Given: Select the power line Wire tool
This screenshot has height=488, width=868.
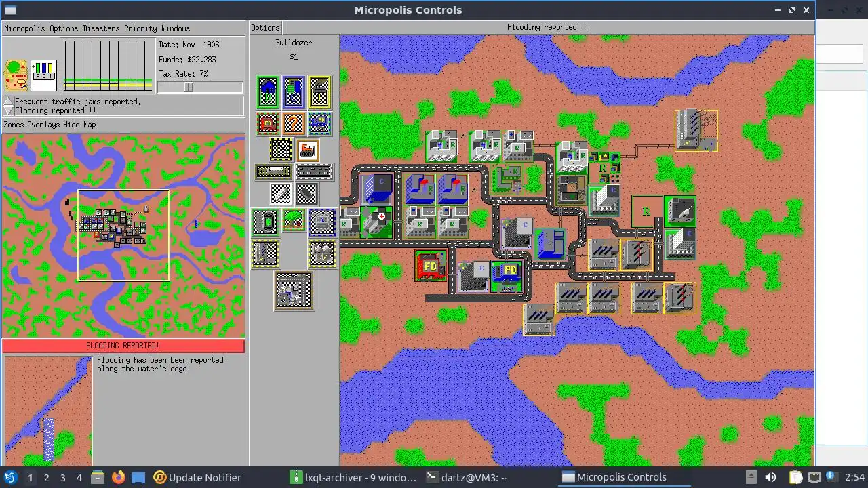Looking at the screenshot, I should (281, 149).
